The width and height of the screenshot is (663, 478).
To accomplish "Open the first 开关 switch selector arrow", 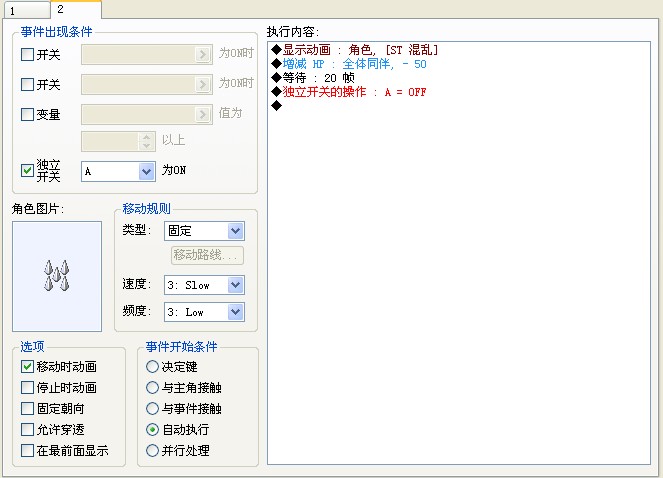I will pos(203,55).
